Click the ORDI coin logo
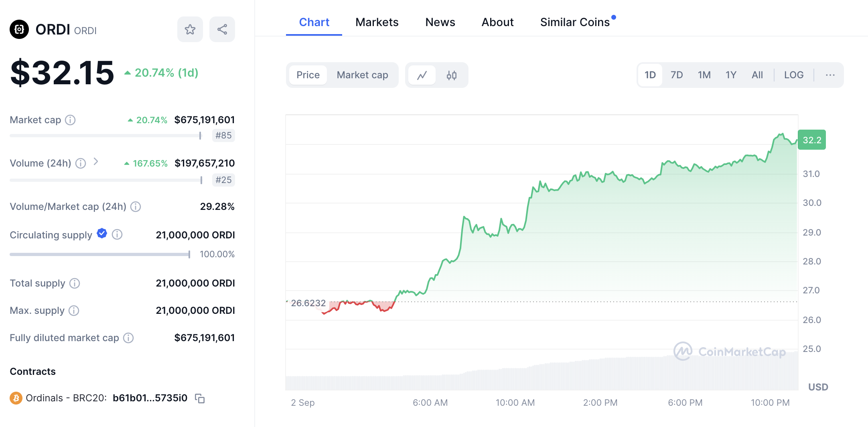Viewport: 868px width, 427px height. (x=19, y=29)
